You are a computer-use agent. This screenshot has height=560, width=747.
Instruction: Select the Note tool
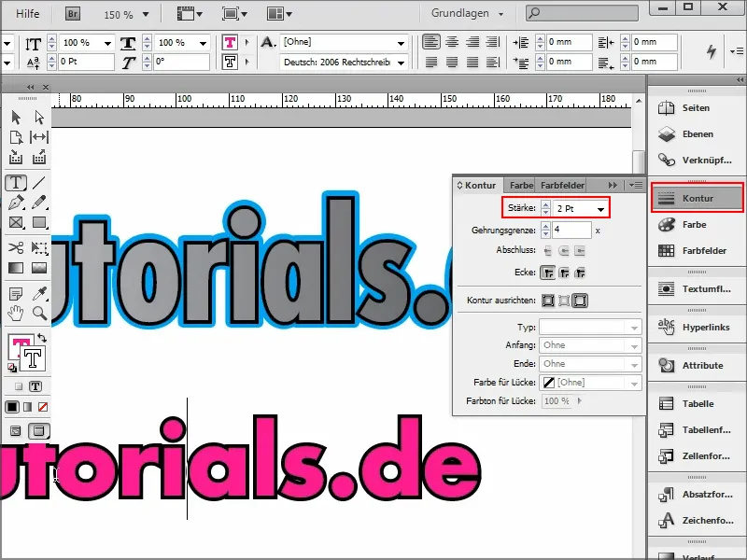pos(16,294)
